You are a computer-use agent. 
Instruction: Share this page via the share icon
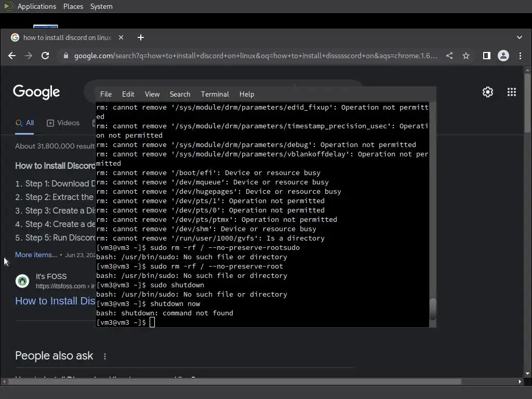pos(449,56)
